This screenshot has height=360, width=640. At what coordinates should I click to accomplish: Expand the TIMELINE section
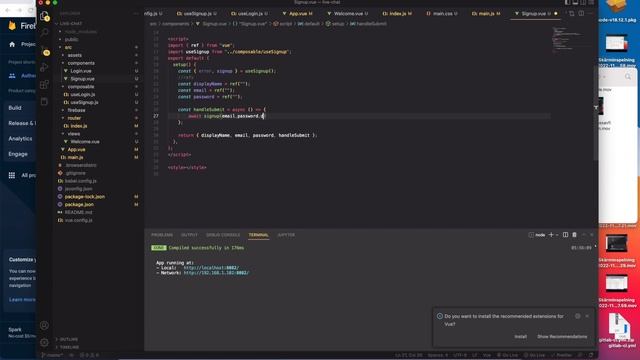click(67, 347)
